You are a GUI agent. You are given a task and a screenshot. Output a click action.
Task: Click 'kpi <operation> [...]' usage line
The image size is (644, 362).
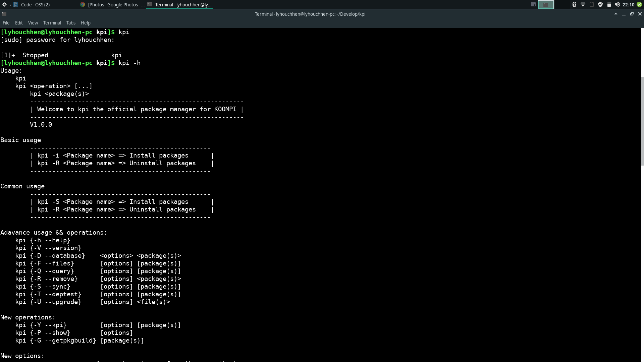pyautogui.click(x=54, y=86)
